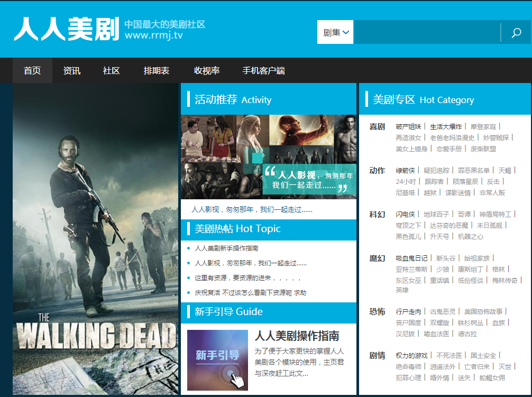Open the 神盾局特工 show link

coord(496,214)
